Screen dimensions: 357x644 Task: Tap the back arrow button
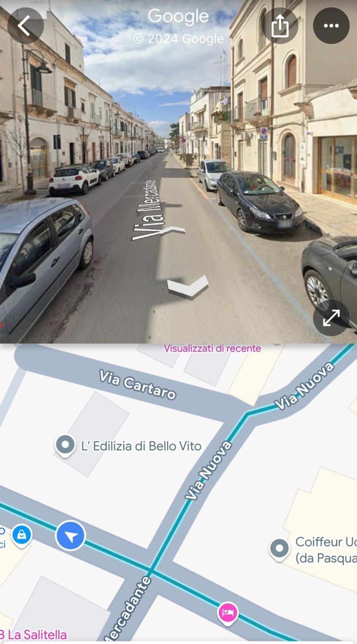25,26
